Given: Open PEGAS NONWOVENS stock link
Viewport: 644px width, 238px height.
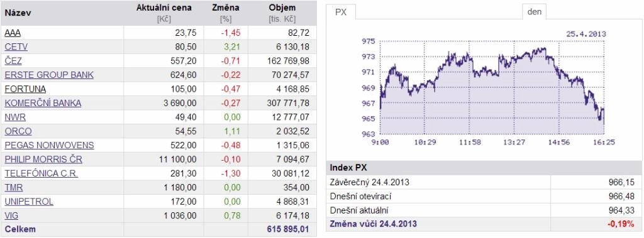Looking at the screenshot, I should tap(49, 145).
